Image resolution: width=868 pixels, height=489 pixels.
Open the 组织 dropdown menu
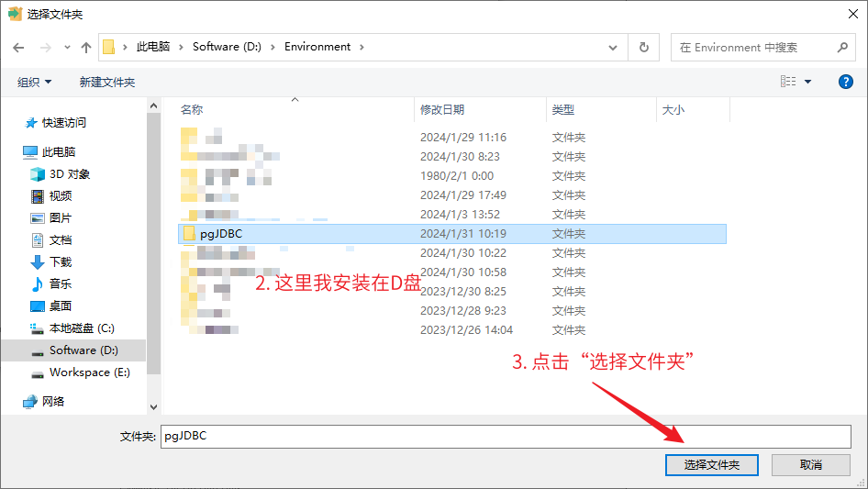(x=35, y=82)
